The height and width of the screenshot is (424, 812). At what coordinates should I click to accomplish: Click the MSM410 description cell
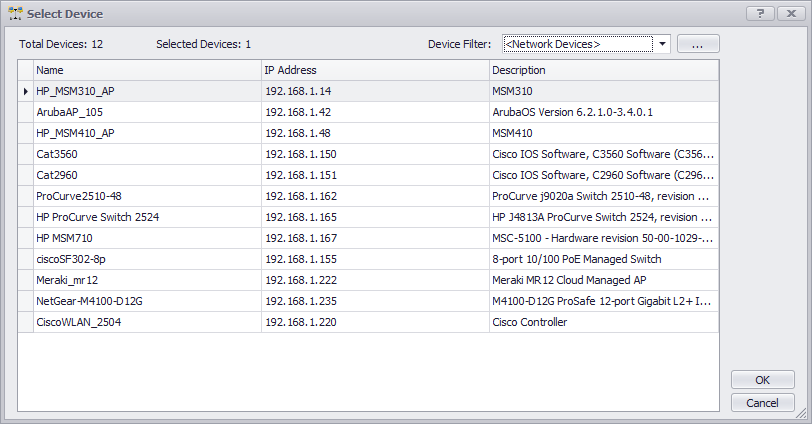[x=604, y=133]
